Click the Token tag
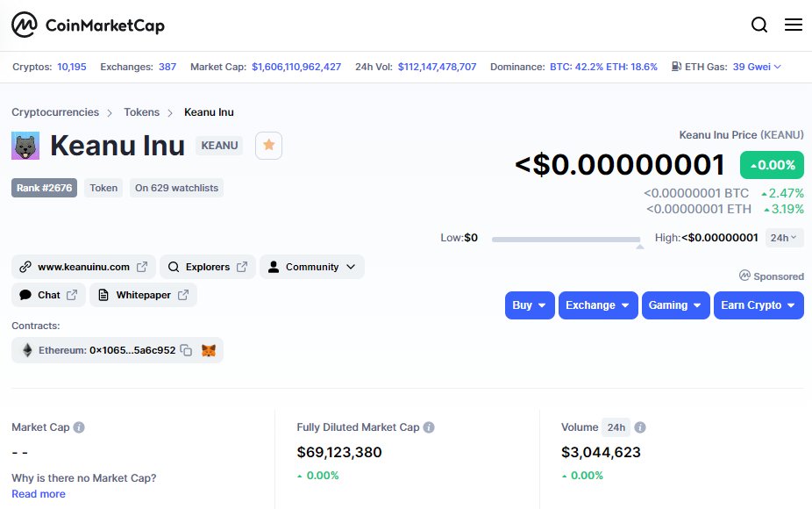812x509 pixels. coord(103,188)
